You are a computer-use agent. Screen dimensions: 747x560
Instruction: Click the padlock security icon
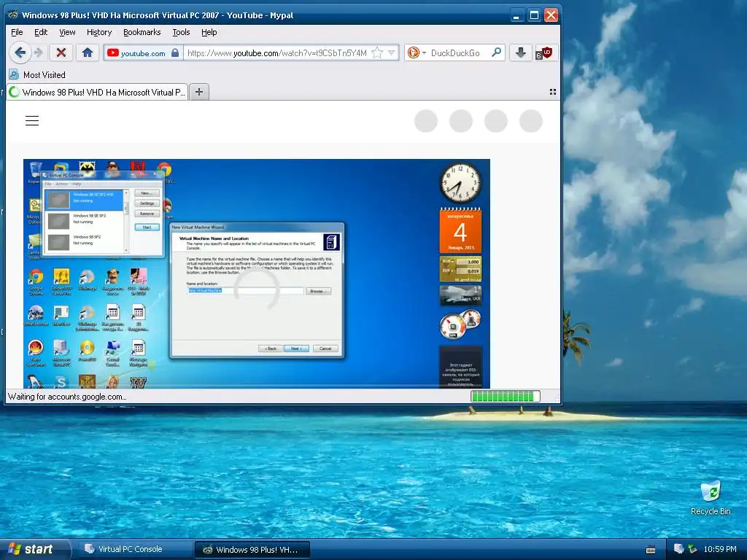pyautogui.click(x=175, y=52)
